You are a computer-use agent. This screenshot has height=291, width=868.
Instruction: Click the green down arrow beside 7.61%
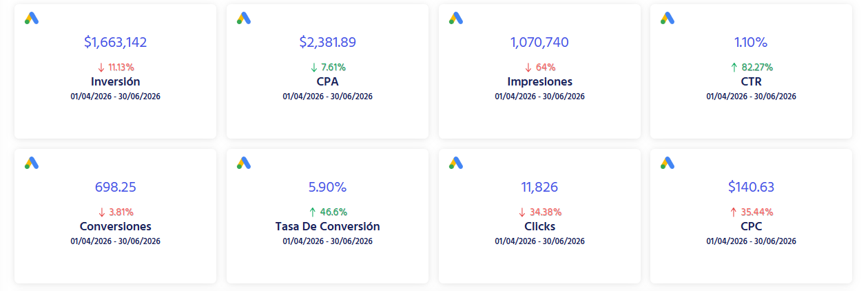click(313, 68)
